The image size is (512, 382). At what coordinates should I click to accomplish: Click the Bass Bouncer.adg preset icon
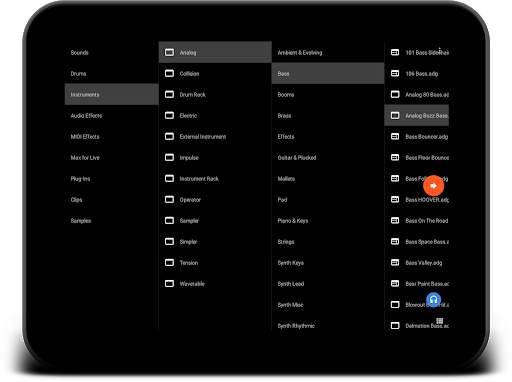395,136
